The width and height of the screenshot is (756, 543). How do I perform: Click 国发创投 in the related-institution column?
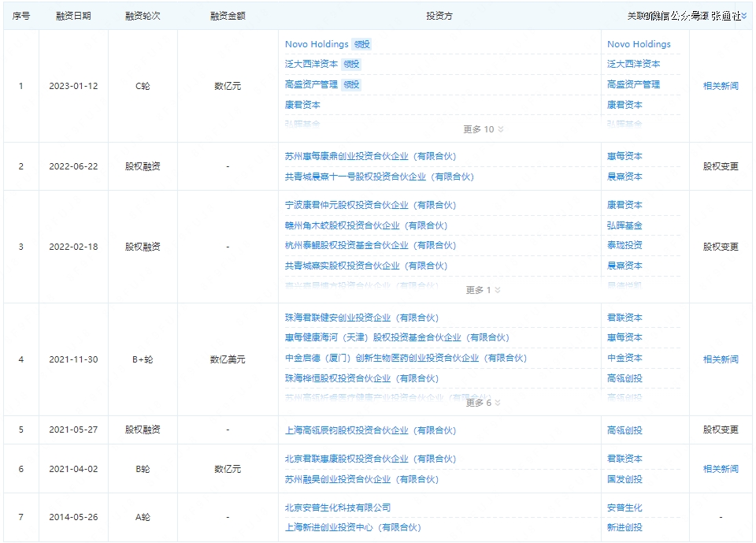tap(624, 479)
